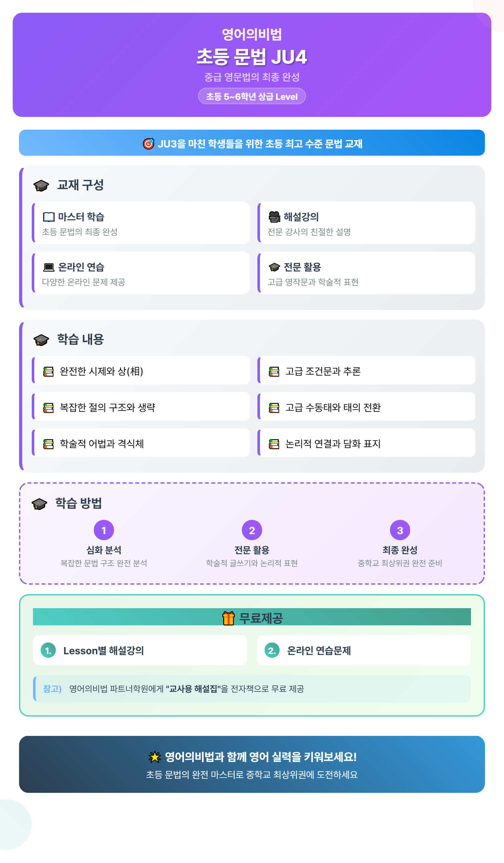Image resolution: width=504 pixels, height=863 pixels.
Task: Select step 2 circle above 전문 활용
Action: click(x=252, y=530)
